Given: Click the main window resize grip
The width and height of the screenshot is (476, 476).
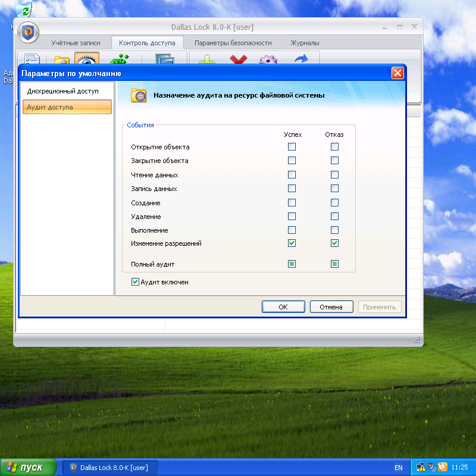Looking at the screenshot, I should point(418,340).
